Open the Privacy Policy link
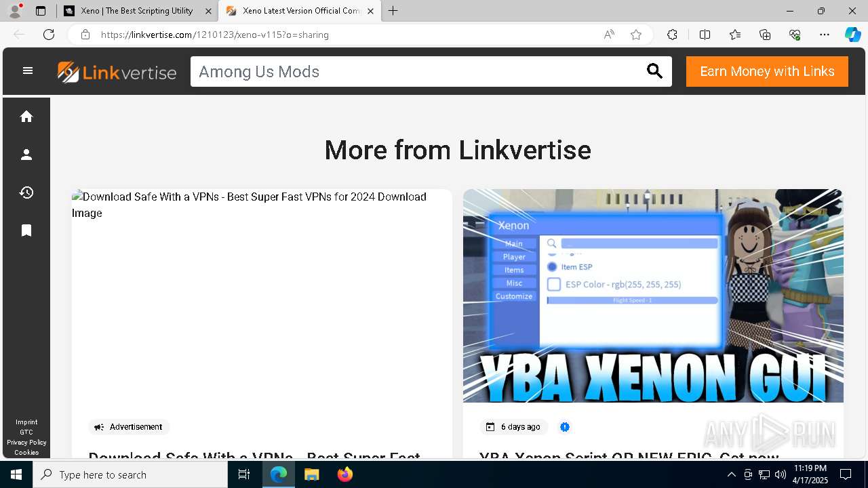The image size is (868, 488). 26,442
